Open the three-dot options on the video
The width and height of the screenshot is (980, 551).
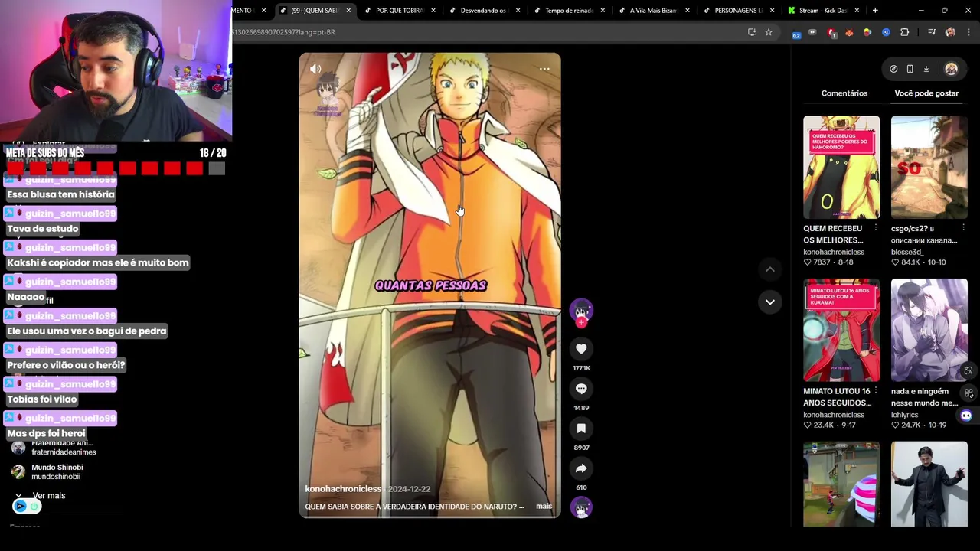[x=544, y=69]
